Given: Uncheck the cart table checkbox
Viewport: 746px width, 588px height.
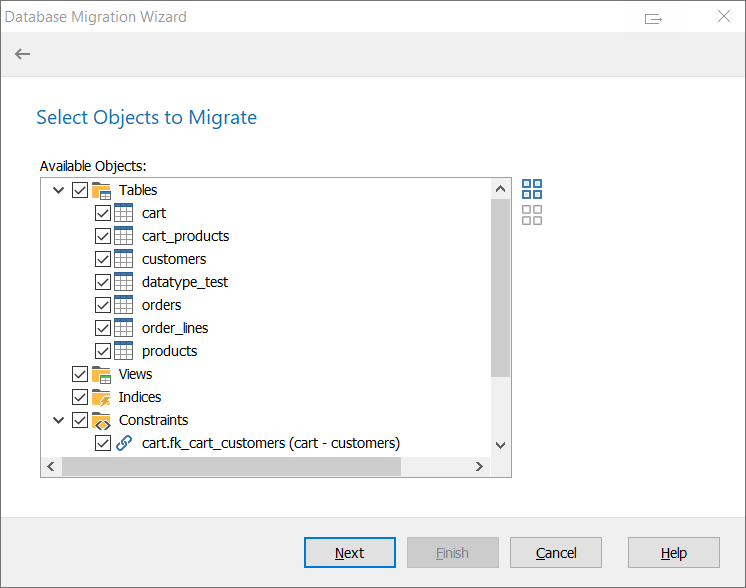Looking at the screenshot, I should point(103,213).
